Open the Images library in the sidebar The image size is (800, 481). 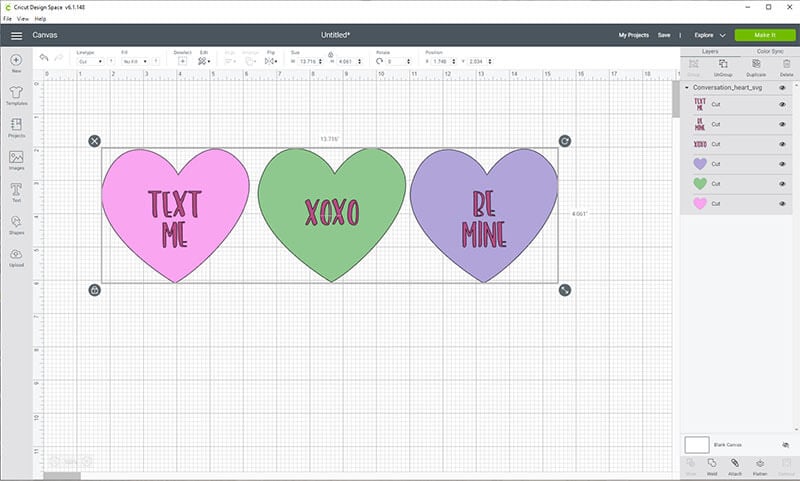point(16,160)
